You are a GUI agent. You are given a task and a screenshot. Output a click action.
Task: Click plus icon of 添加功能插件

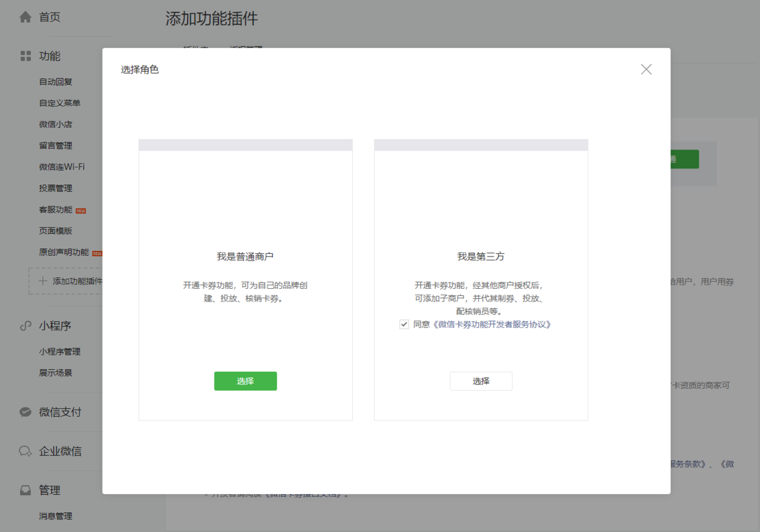[x=43, y=281]
